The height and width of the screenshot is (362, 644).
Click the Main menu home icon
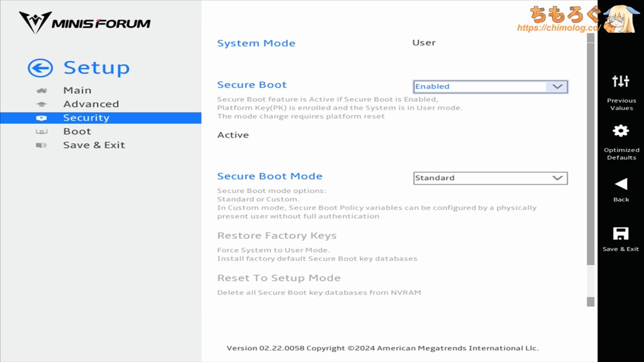42,90
